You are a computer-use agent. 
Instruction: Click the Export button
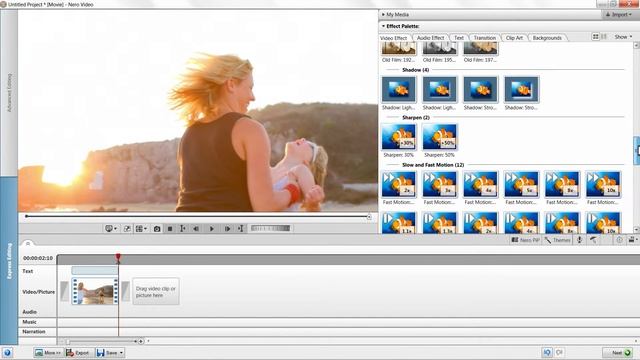[78, 353]
